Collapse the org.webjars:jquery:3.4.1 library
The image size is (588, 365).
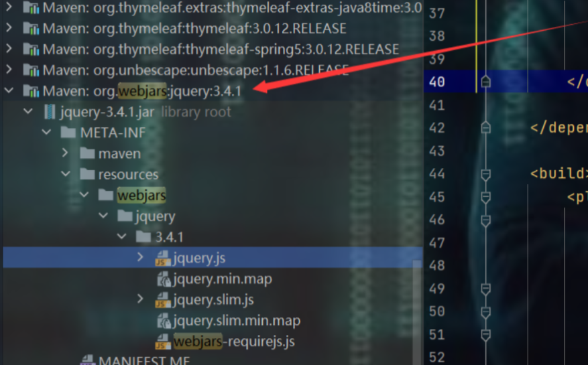point(9,90)
